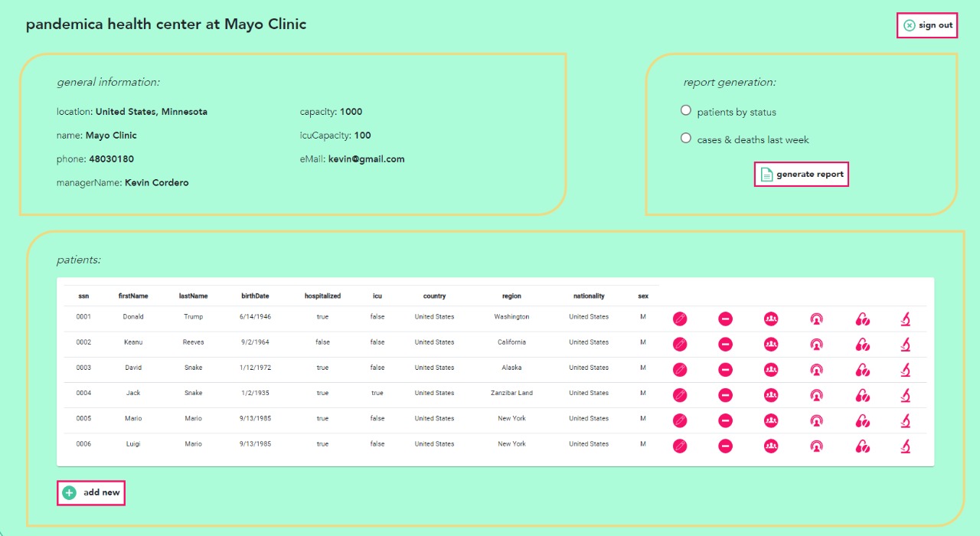Image resolution: width=980 pixels, height=536 pixels.
Task: Remove patient Keanu Reeves with minus icon
Action: click(x=726, y=345)
